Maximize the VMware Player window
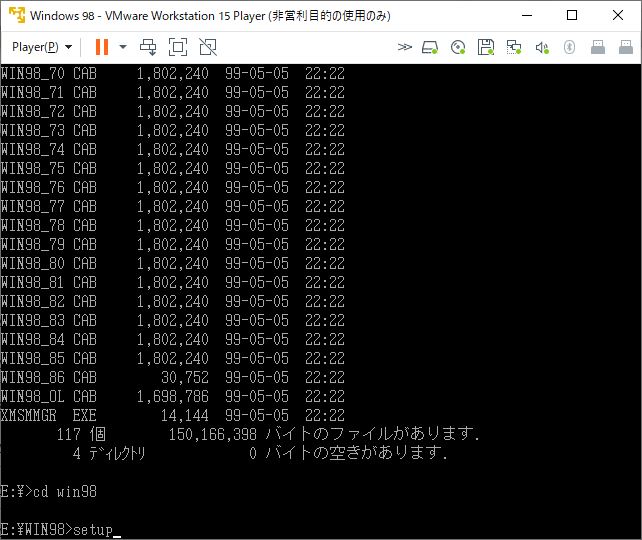The height and width of the screenshot is (540, 642). [572, 16]
